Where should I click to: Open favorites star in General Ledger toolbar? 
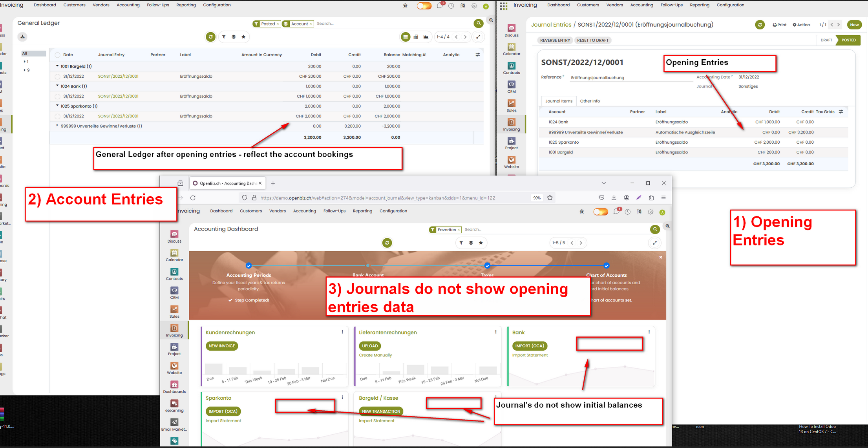point(243,37)
